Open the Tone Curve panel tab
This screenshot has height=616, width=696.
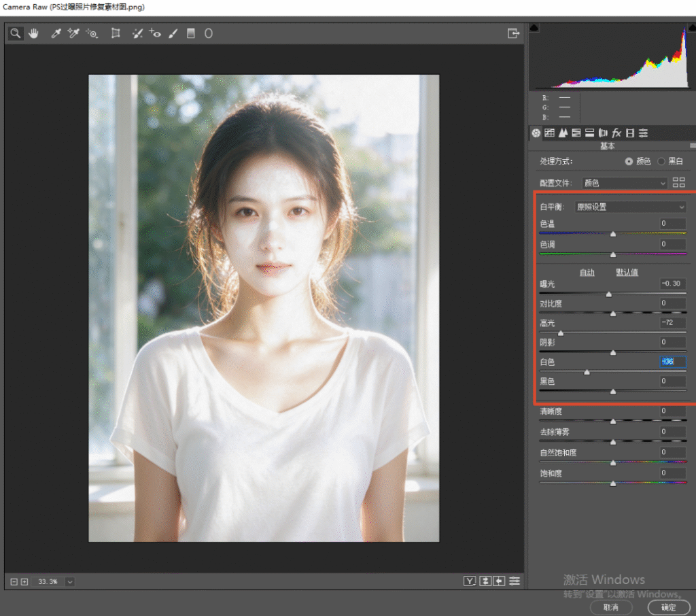point(549,133)
